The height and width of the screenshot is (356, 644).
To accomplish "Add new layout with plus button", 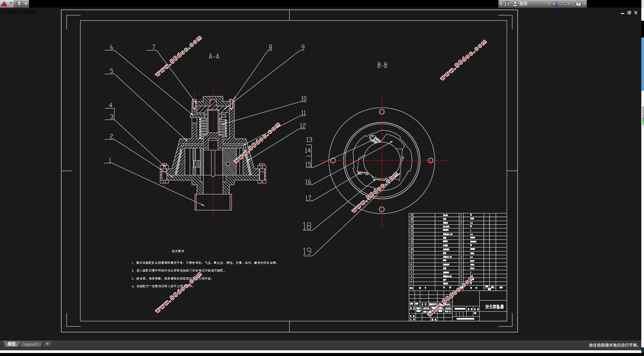I will 47,344.
